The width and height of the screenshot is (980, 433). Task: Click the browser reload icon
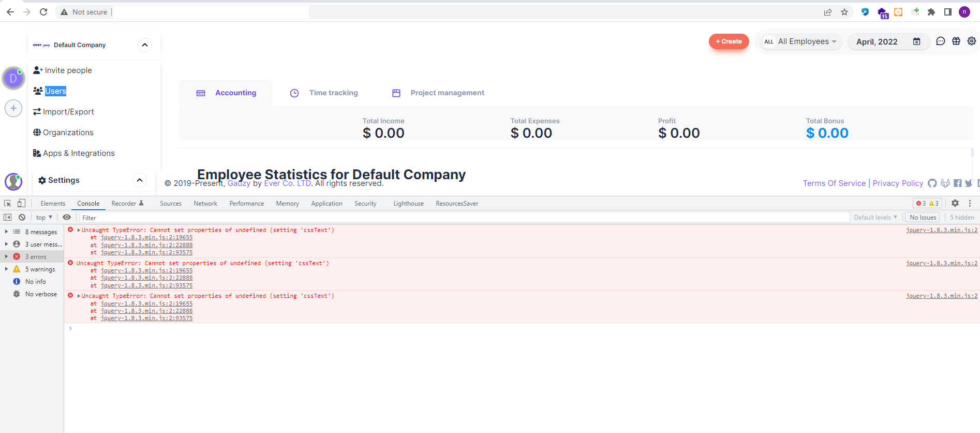[x=43, y=12]
